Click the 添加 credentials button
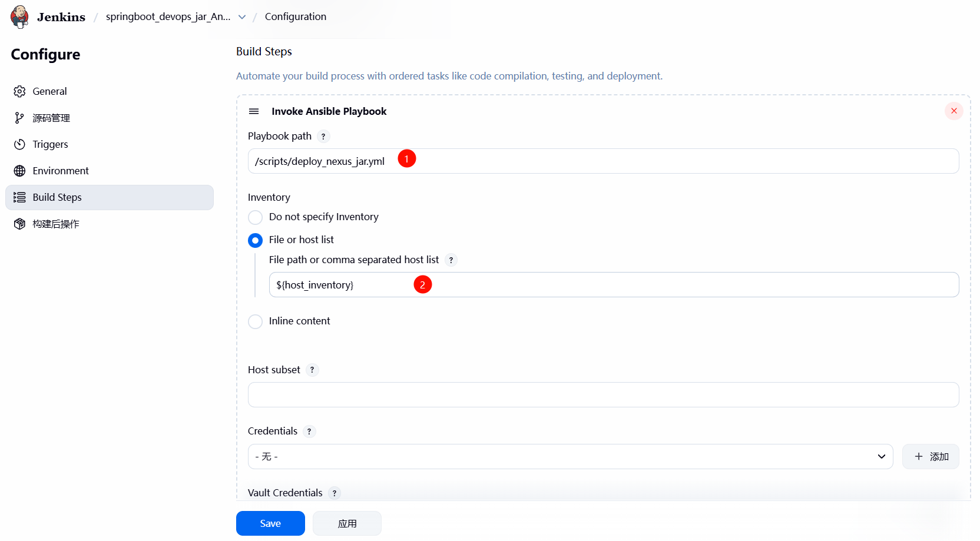The image size is (980, 541). [931, 457]
